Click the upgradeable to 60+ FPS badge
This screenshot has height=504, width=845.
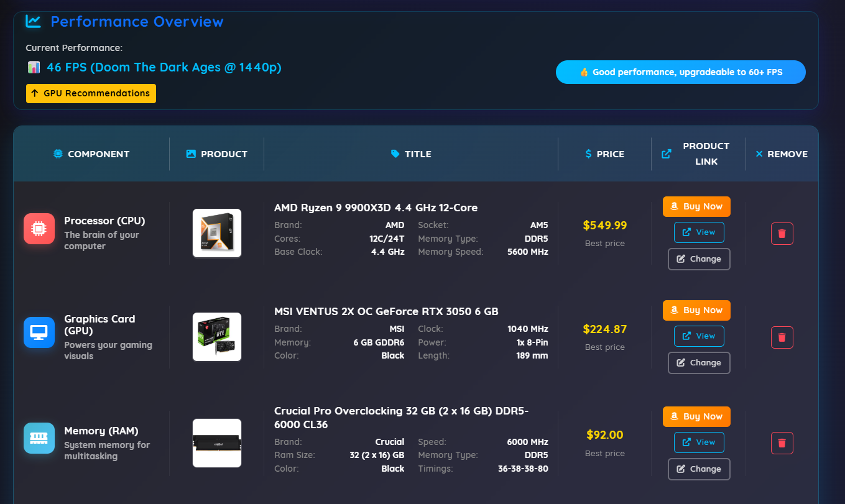tap(680, 71)
